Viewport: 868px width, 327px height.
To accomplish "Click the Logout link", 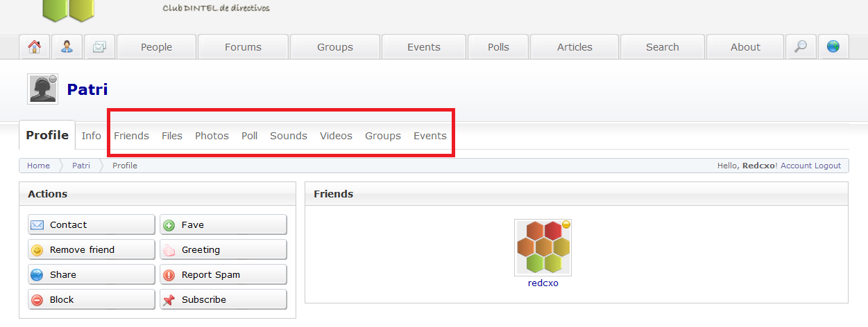I will click(828, 166).
